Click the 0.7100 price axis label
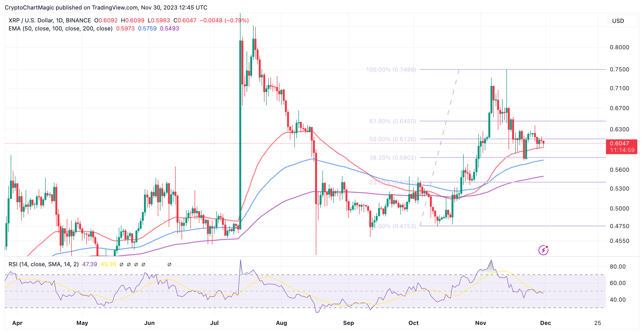The image size is (644, 333). click(620, 88)
